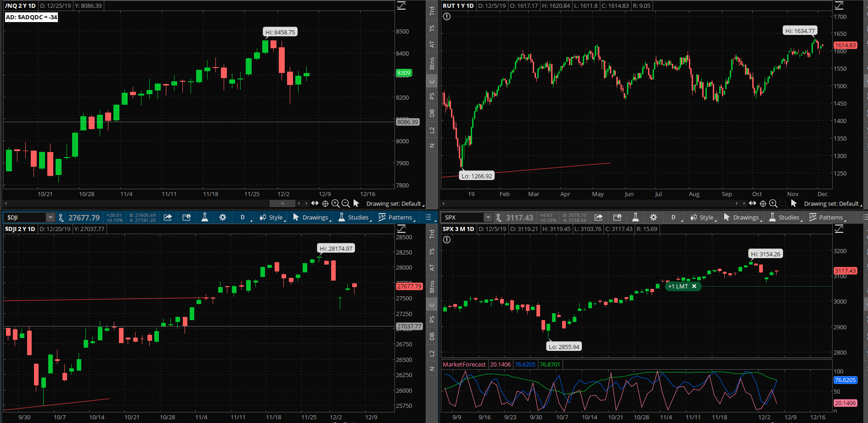Viewport: 868px width, 423px height.
Task: Select zoom-out tool under /NQ chart
Action: click(346, 203)
